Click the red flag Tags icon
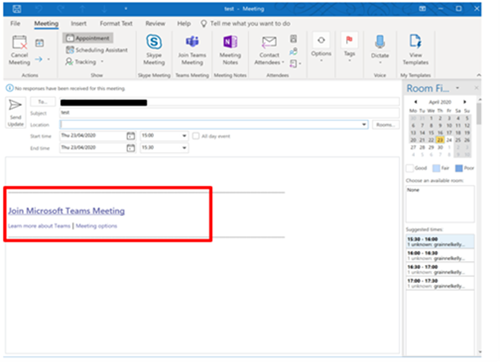The image size is (500, 362). pos(349,40)
